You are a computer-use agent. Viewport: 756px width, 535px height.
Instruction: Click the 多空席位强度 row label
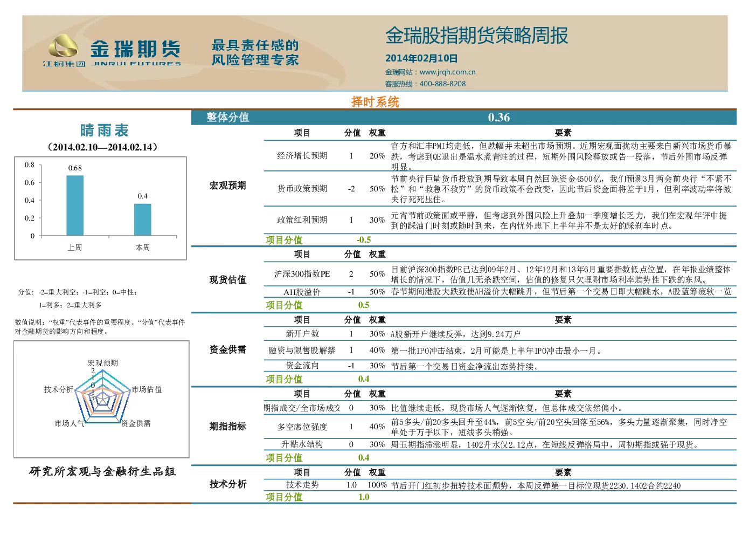point(302,427)
